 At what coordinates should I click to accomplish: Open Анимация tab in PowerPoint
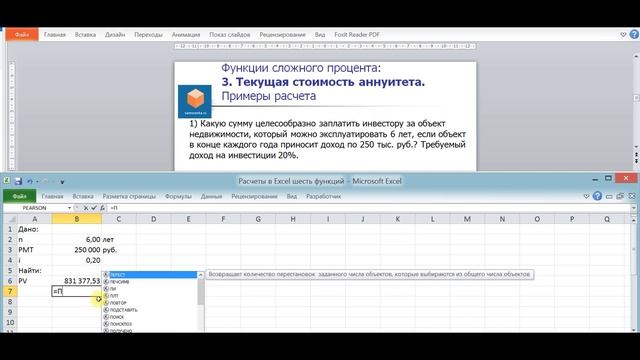186,35
